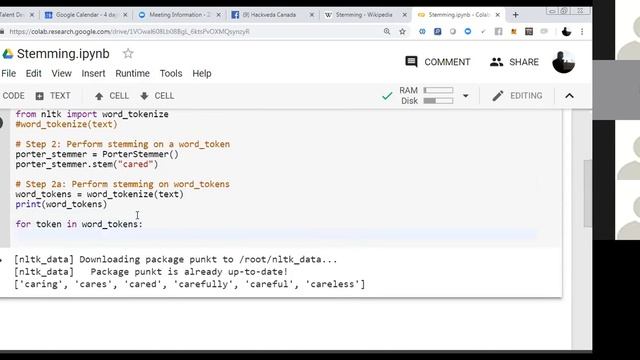Image resolution: width=640 pixels, height=360 pixels.
Task: Close the Stemming.ipynb Colab tab
Action: point(498,15)
